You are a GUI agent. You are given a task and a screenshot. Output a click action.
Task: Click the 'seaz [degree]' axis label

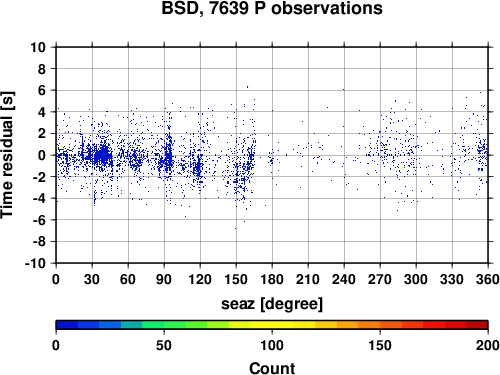pos(272,304)
